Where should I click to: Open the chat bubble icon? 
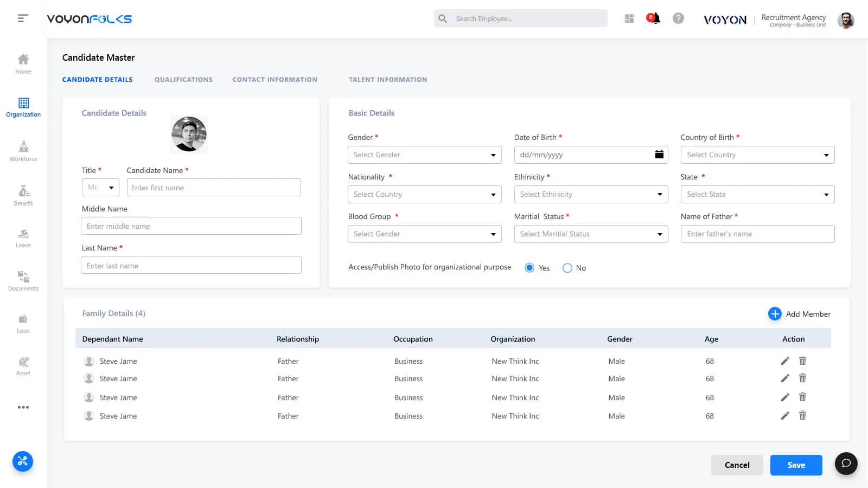(846, 464)
